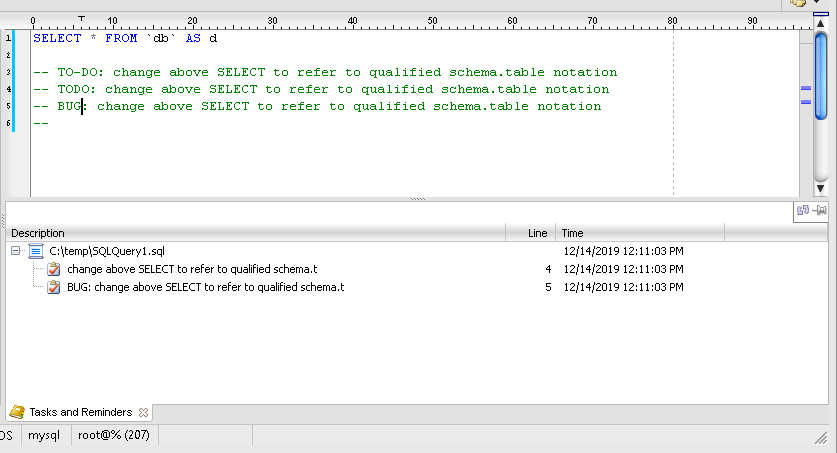Click the line value 5 in the task list

(x=548, y=288)
